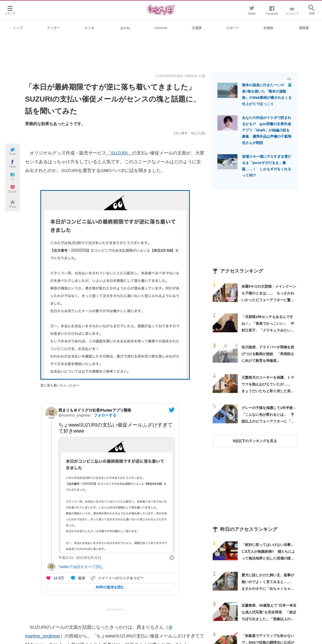Open tweet author's profile avatar
The width and height of the screenshot is (322, 644).
pos(51,413)
